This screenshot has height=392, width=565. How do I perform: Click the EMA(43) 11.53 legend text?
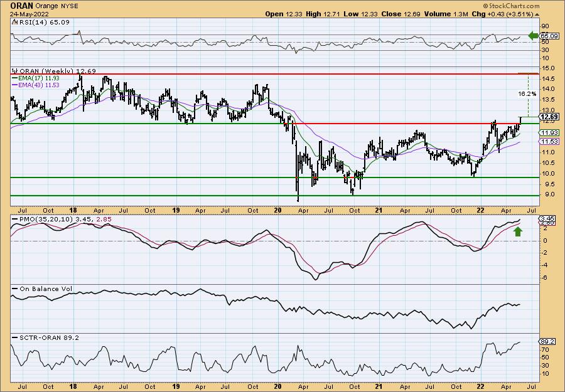pyautogui.click(x=40, y=85)
